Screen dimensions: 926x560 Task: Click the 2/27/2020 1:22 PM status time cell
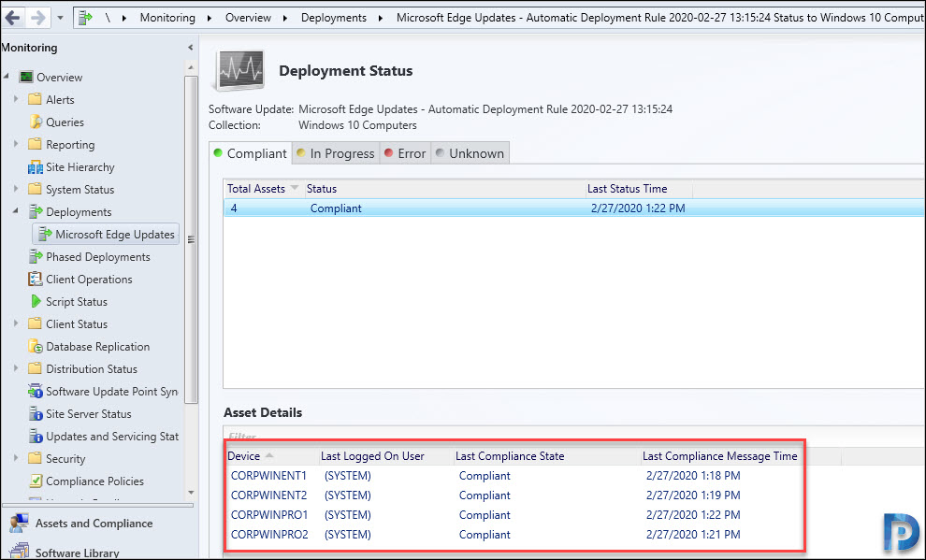point(638,208)
